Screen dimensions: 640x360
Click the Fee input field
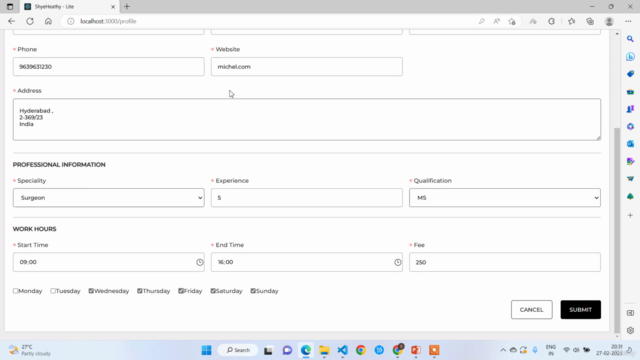[x=505, y=262]
